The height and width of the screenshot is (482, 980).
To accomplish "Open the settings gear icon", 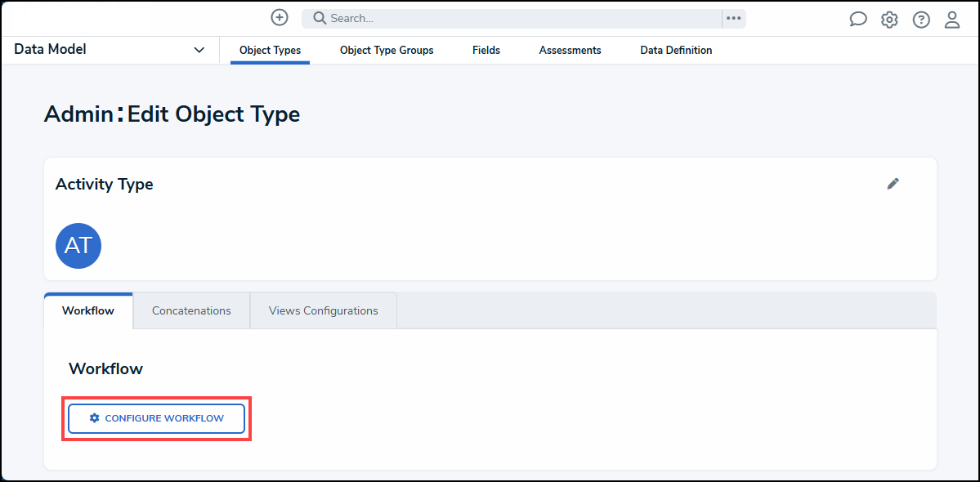I will [889, 18].
